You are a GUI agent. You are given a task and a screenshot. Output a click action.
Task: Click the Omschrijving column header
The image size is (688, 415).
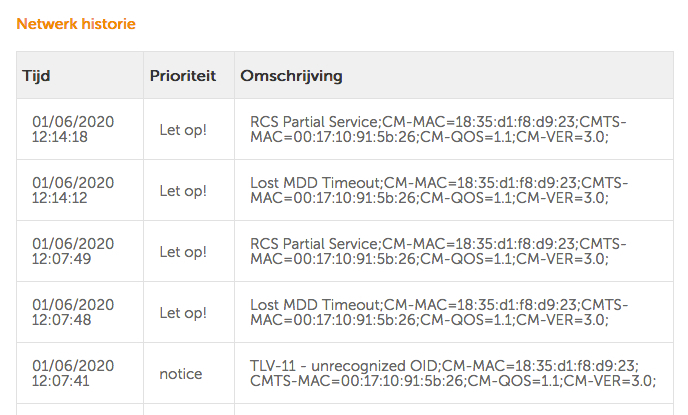[291, 75]
